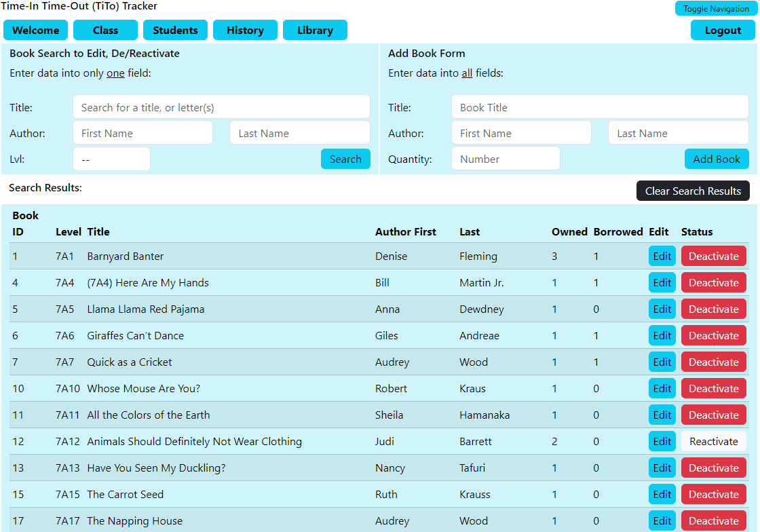Deactivate The Napping House
760x532 pixels.
pos(713,520)
